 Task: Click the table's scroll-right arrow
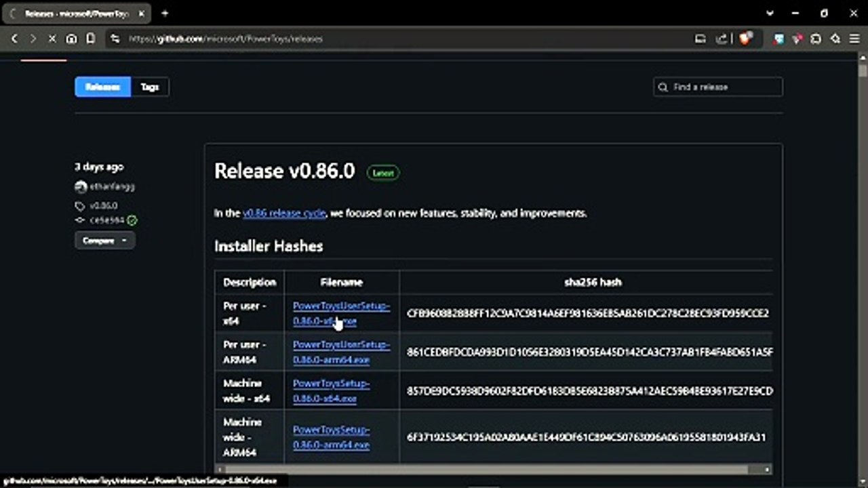click(x=767, y=469)
